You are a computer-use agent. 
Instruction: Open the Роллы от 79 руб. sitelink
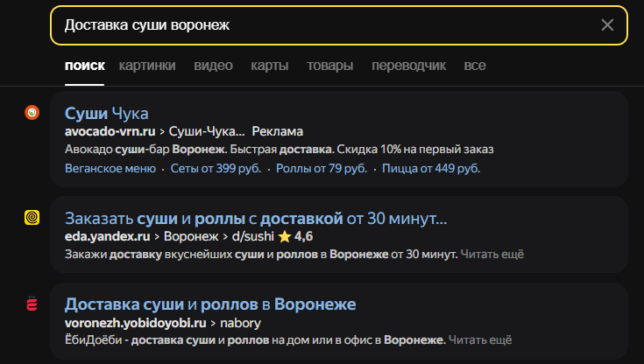point(322,168)
